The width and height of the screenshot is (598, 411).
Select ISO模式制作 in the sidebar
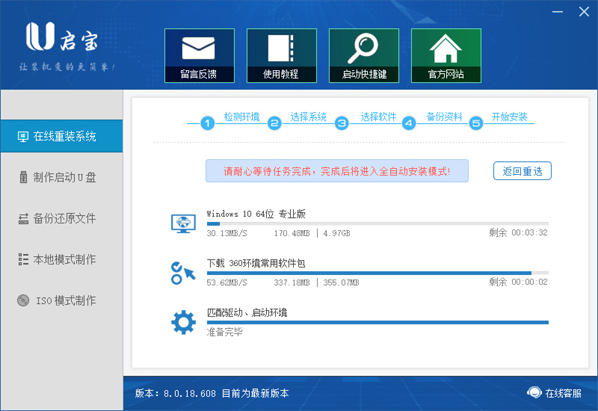pos(62,301)
